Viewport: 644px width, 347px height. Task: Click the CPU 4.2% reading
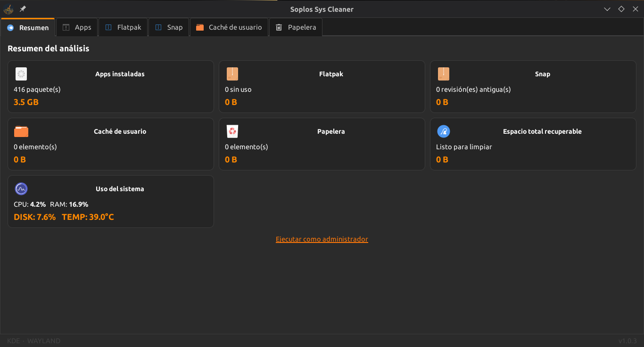pyautogui.click(x=30, y=204)
